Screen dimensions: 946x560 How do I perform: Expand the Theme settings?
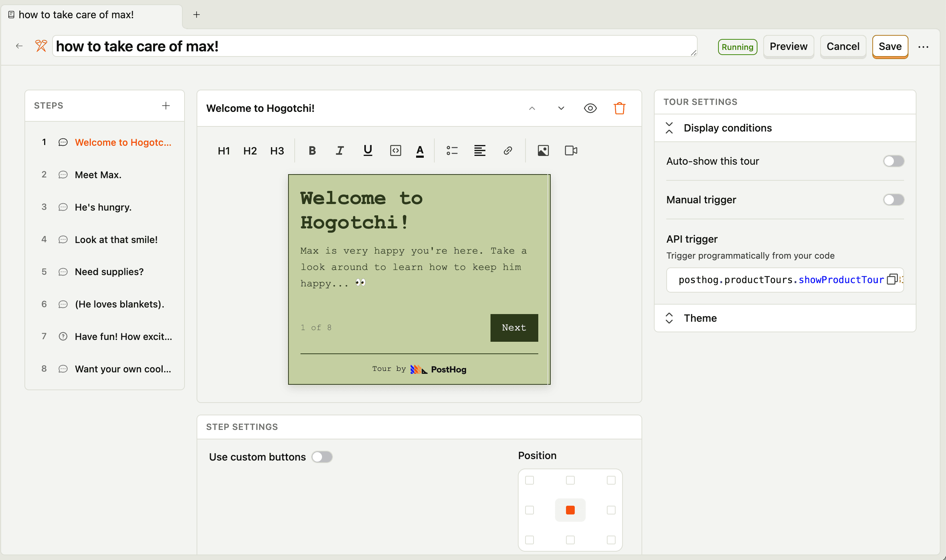pos(670,318)
